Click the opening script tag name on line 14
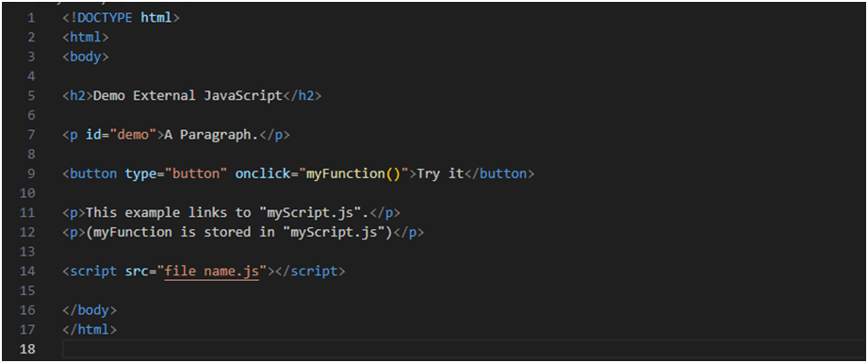868x363 pixels. 93,271
